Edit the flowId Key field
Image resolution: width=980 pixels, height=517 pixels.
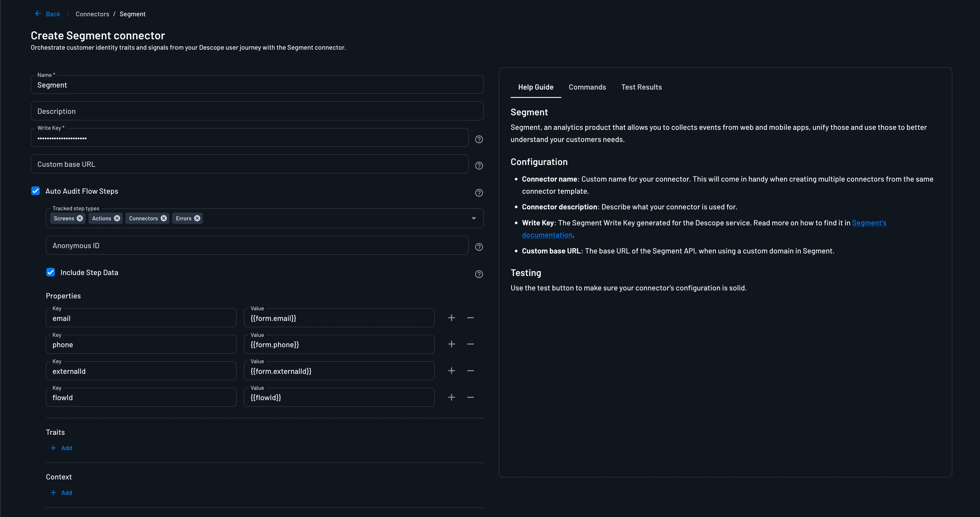tap(141, 397)
